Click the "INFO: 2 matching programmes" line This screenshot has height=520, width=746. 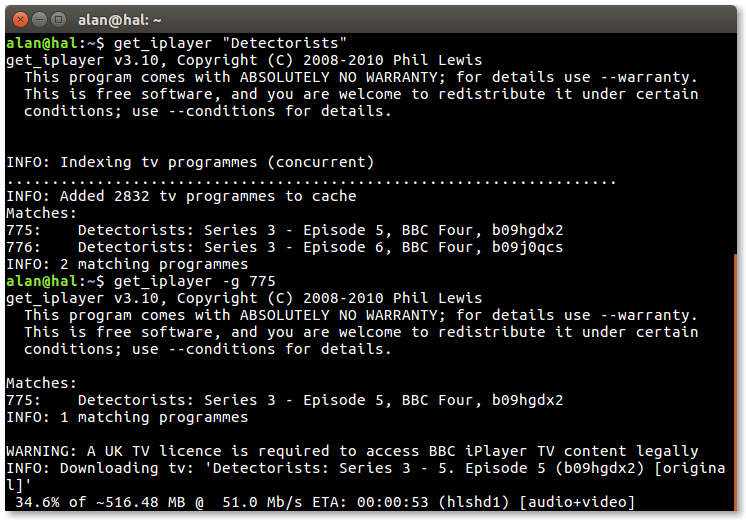[x=127, y=264]
